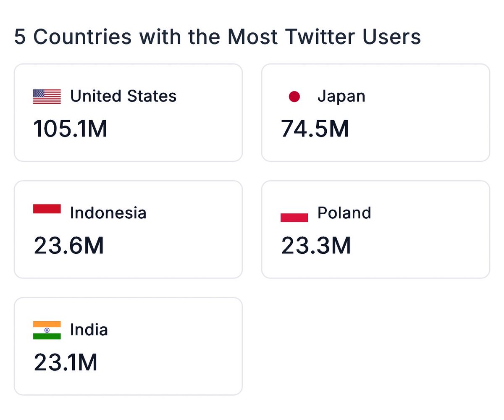Screen dimensions: 504x420
Task: Click the 23.6M user count
Action: tap(68, 245)
